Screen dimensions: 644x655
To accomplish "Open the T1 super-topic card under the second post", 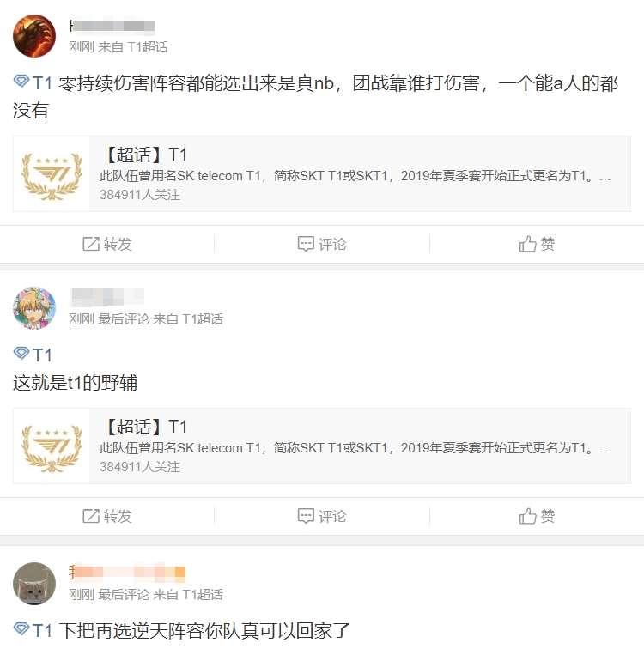I will [x=322, y=446].
